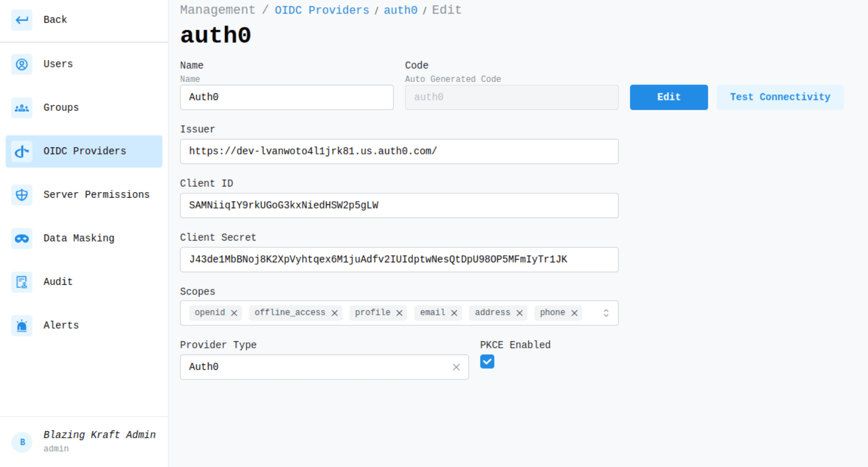Open Users via its person icon
Screen dimensions: 868x467
tap(22, 64)
